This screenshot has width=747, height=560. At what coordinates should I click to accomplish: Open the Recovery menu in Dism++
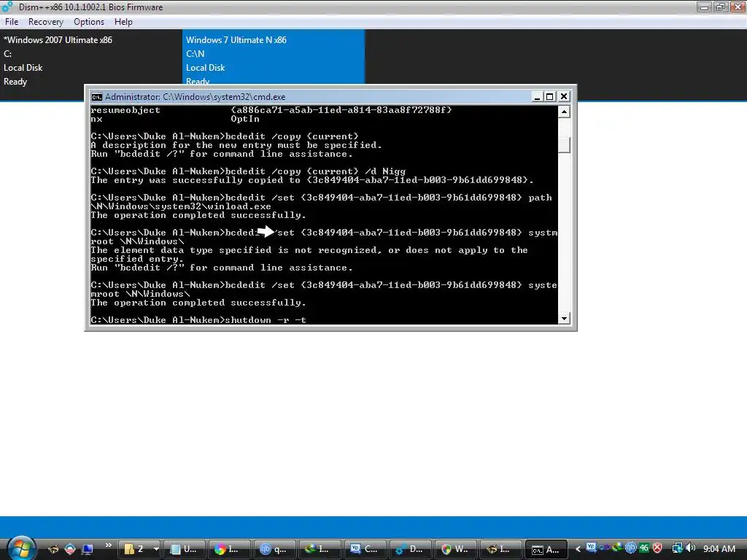click(46, 22)
